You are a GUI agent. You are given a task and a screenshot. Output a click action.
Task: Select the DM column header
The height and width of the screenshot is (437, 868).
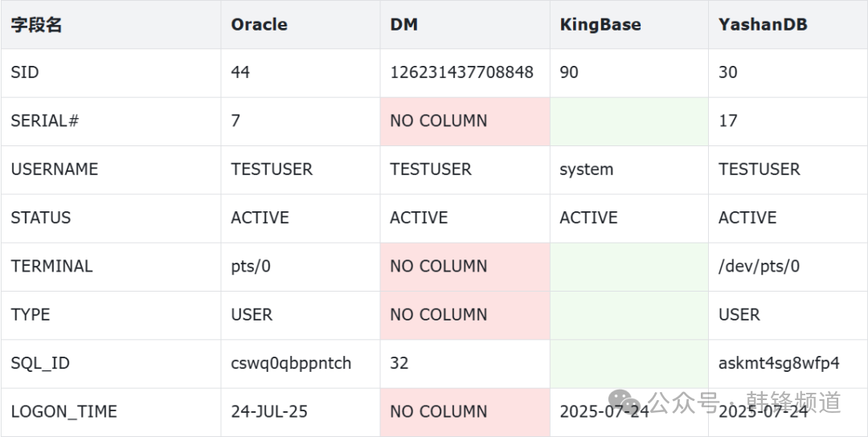(x=403, y=24)
